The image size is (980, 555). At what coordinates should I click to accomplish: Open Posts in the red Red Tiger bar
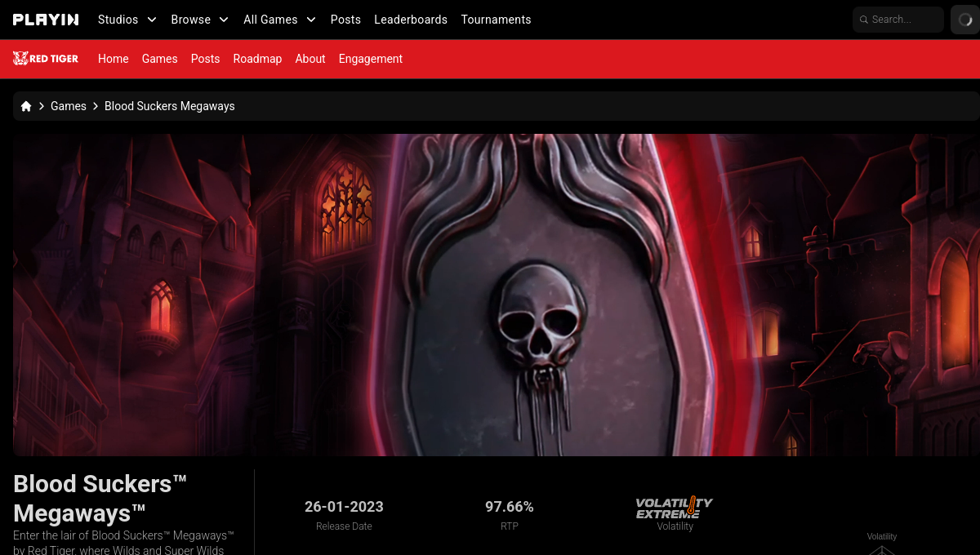(x=206, y=59)
